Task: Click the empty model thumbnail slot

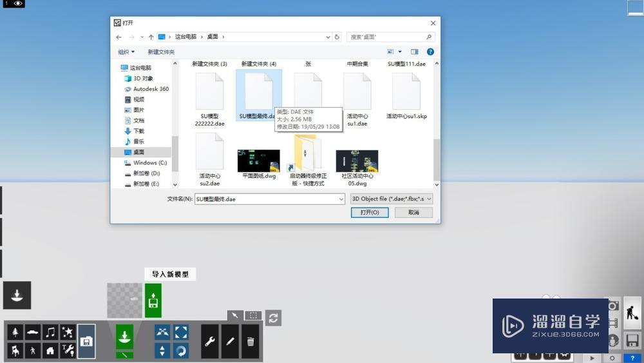Action: (124, 300)
